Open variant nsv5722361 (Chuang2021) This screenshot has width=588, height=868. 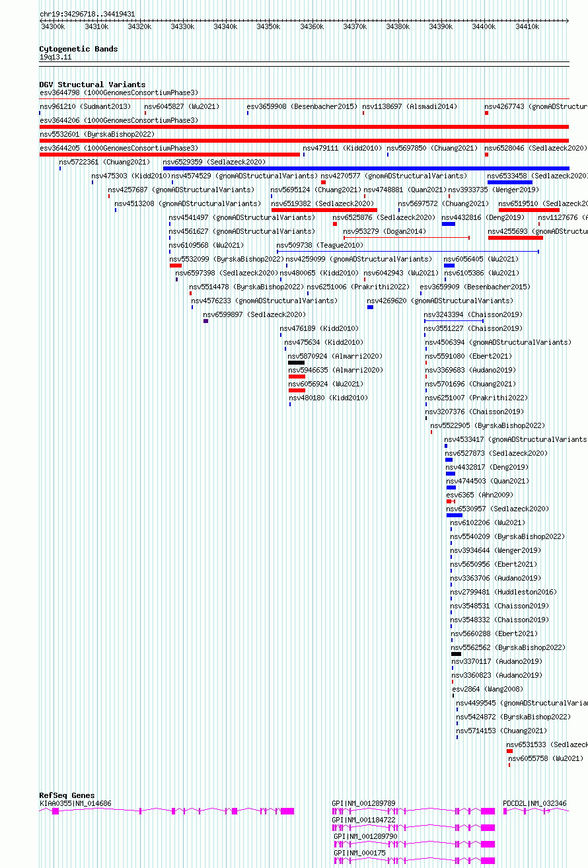[104, 163]
